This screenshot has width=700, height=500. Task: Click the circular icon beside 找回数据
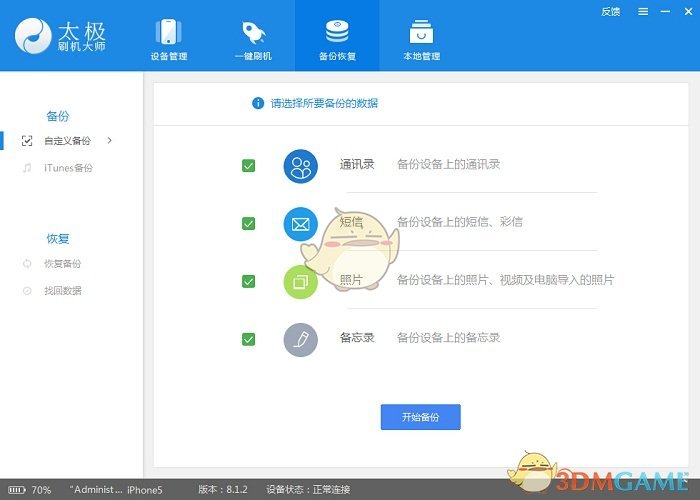click(x=27, y=291)
